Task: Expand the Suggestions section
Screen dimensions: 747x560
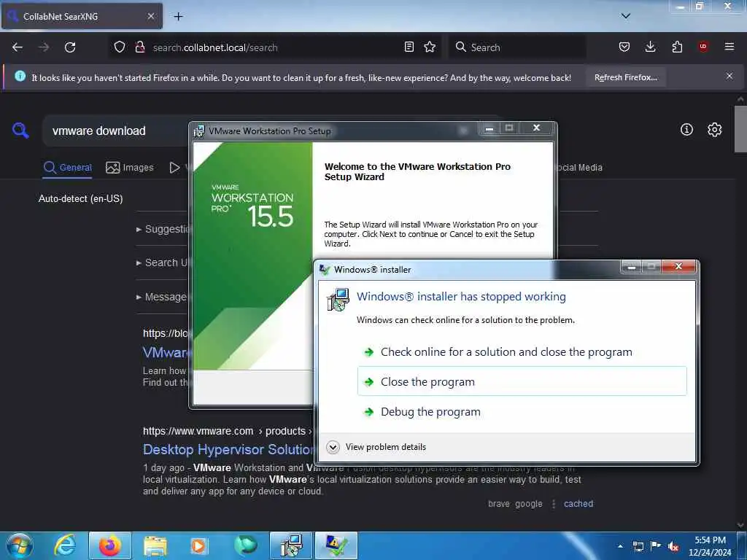Action: pos(163,229)
